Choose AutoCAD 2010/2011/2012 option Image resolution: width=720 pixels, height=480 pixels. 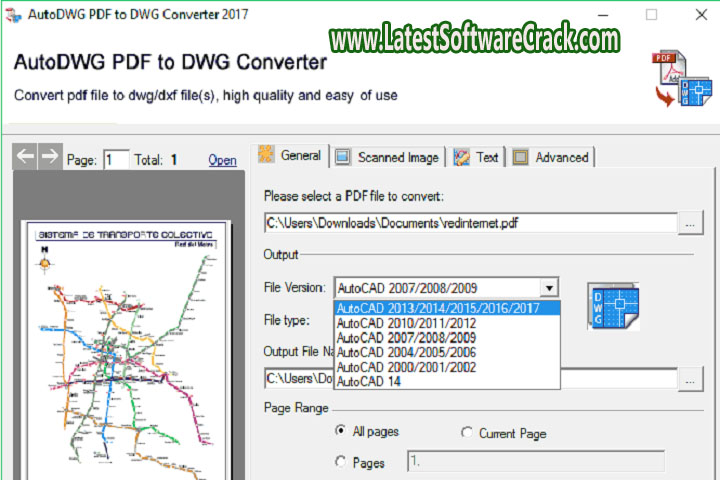click(x=448, y=323)
